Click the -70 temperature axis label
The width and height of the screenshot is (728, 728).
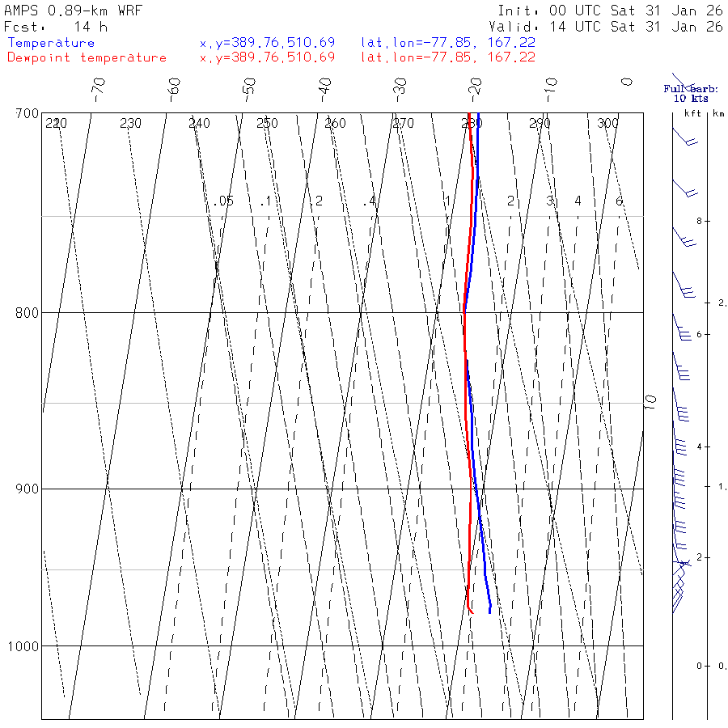point(99,90)
